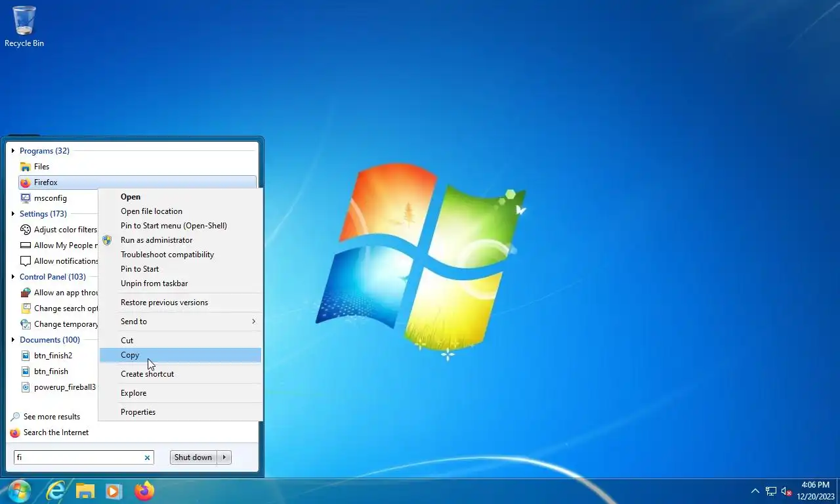Click the Windows Start orb
The height and width of the screenshot is (504, 840).
click(19, 491)
